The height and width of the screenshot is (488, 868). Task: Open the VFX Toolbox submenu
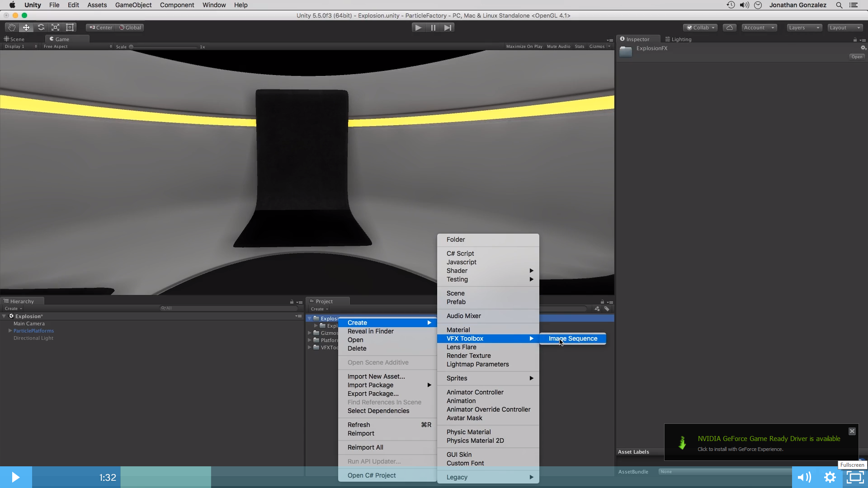[465, 338]
